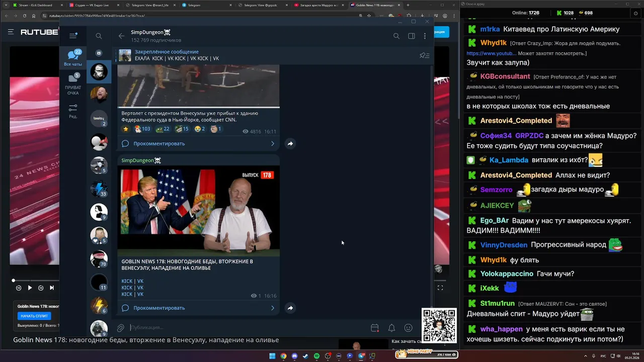This screenshot has height=362, width=644.
Task: Open pinned messages list icon
Action: (x=424, y=55)
